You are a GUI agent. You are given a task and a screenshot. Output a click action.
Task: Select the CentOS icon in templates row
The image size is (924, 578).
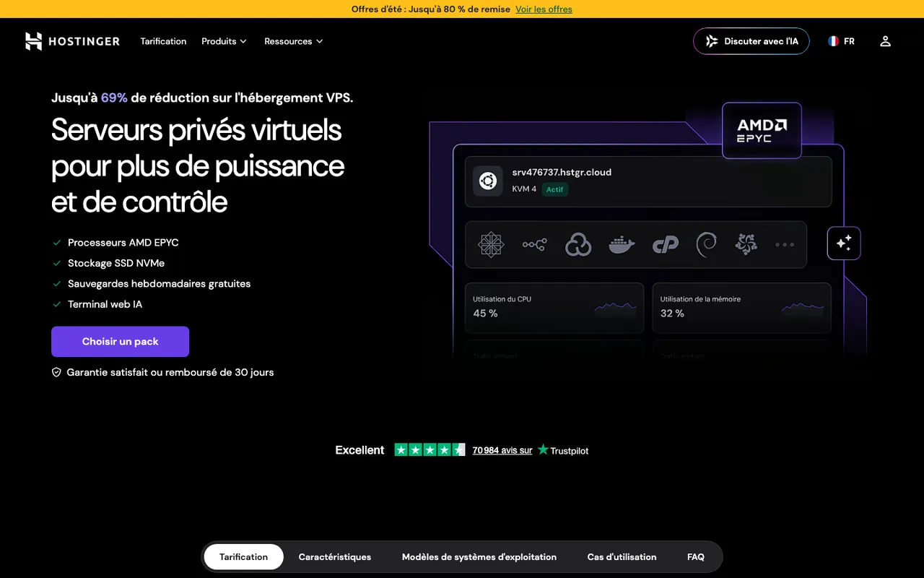pyautogui.click(x=491, y=244)
